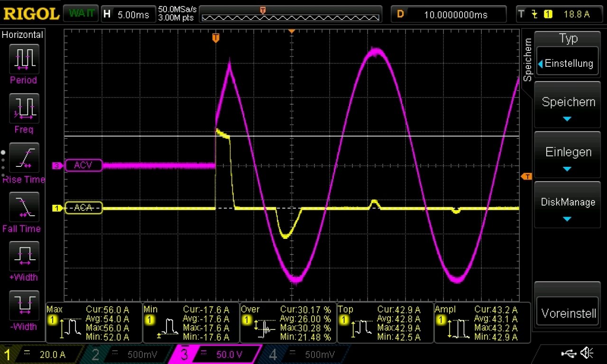Click the USB connection icon

[x=568, y=353]
